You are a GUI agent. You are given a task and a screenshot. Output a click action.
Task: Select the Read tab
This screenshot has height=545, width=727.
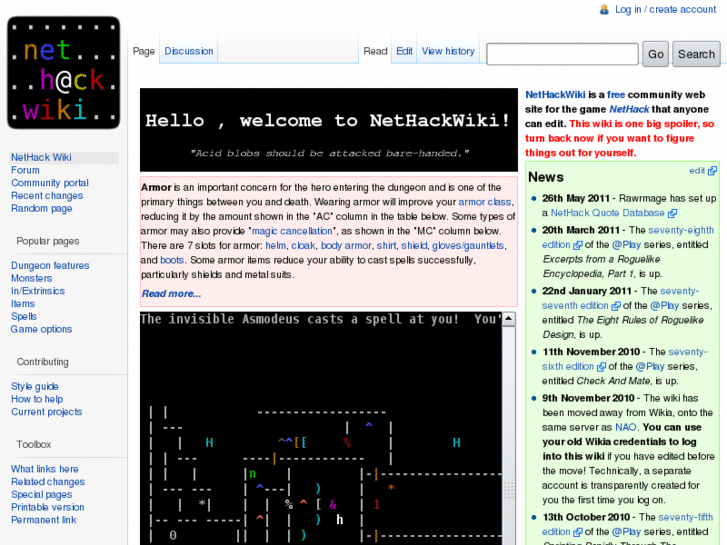(375, 51)
